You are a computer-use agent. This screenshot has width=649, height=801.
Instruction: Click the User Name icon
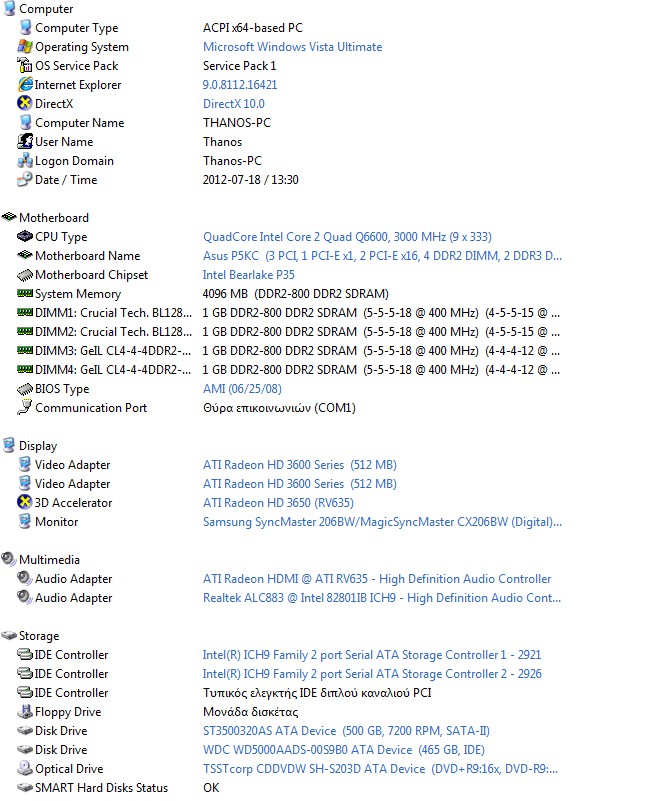pyautogui.click(x=25, y=141)
